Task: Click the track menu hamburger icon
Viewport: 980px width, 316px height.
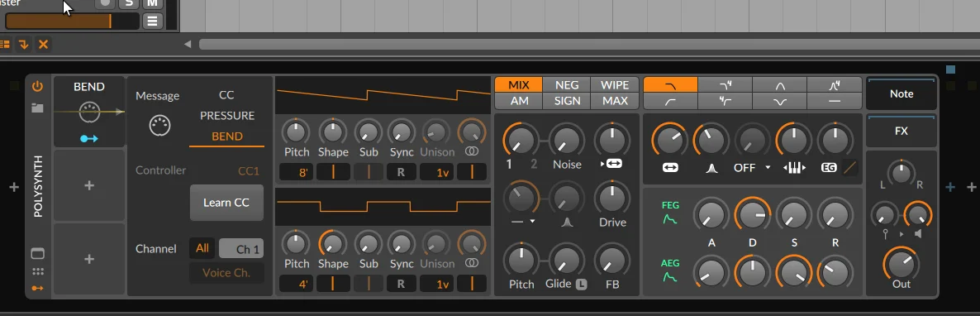Action: [x=152, y=21]
